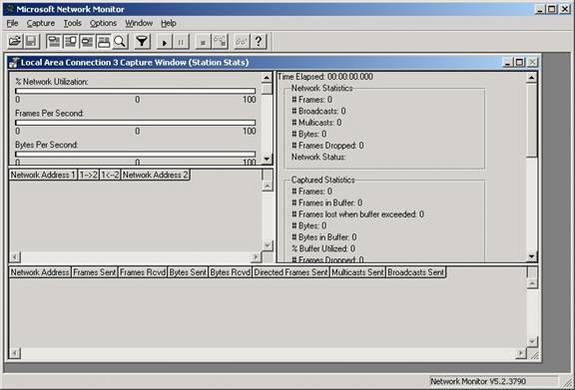Click the Save floppy disk toolbar icon
Screen dimensions: 575x390
point(32,41)
